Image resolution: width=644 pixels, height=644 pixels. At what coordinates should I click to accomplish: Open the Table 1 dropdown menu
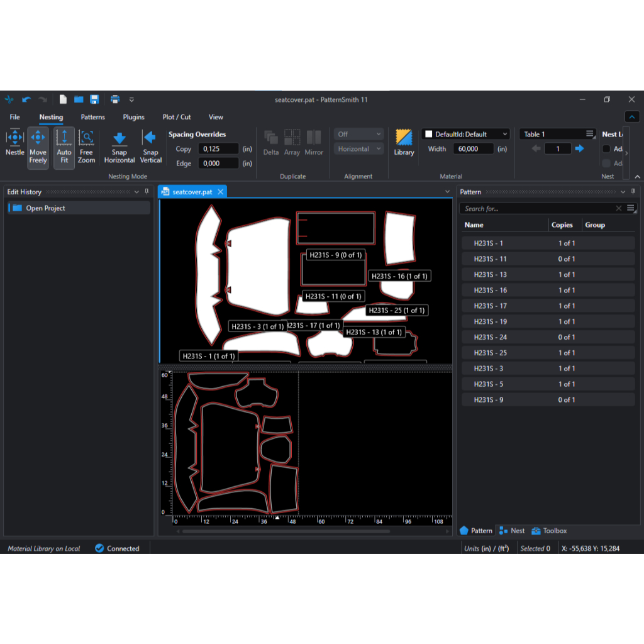pos(557,134)
